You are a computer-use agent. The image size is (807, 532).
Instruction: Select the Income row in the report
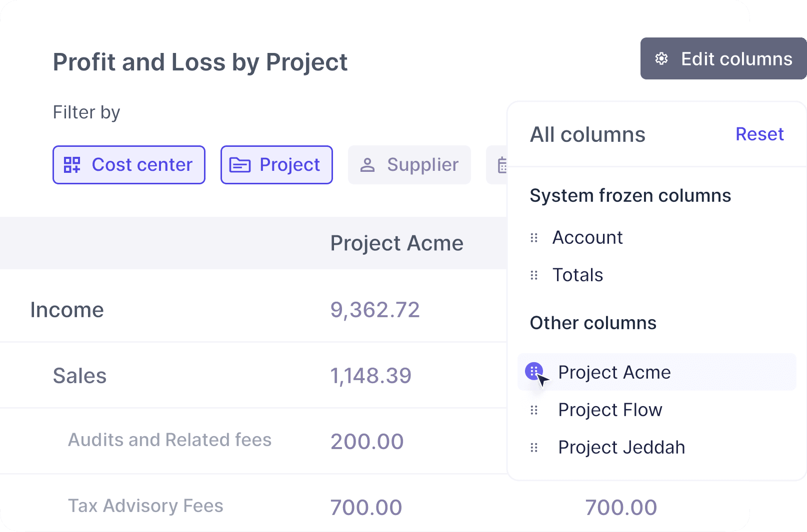click(x=66, y=309)
